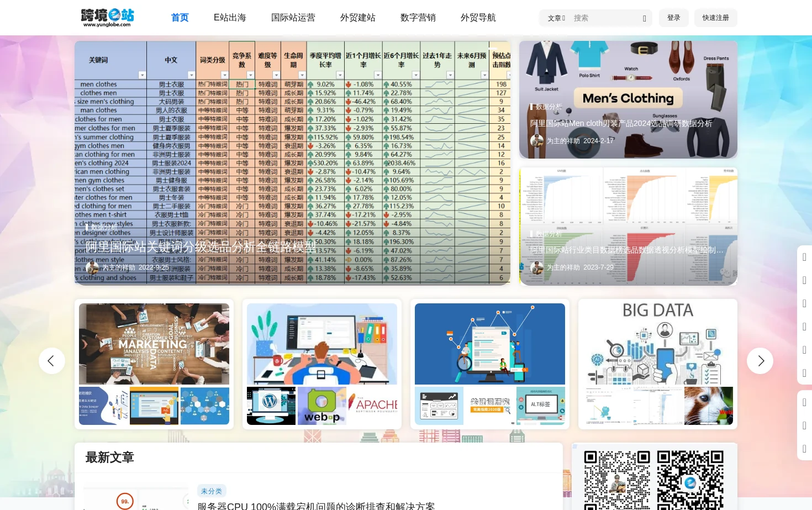The height and width of the screenshot is (510, 812).
Task: Click the 词类分级 column filter dropdown arrow
Action: pos(224,75)
